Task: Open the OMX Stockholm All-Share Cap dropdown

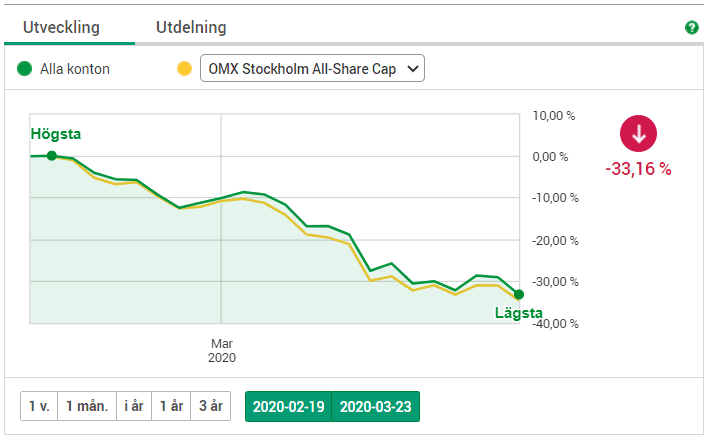Action: 313,69
